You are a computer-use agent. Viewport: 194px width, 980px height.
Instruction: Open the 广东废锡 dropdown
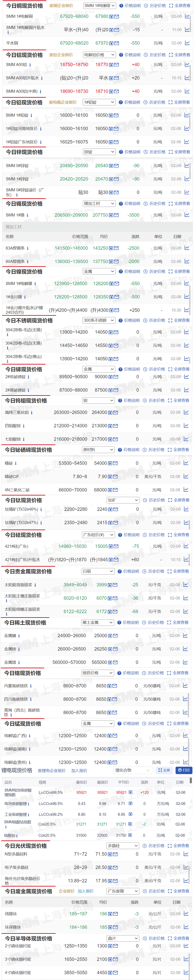coord(122,891)
